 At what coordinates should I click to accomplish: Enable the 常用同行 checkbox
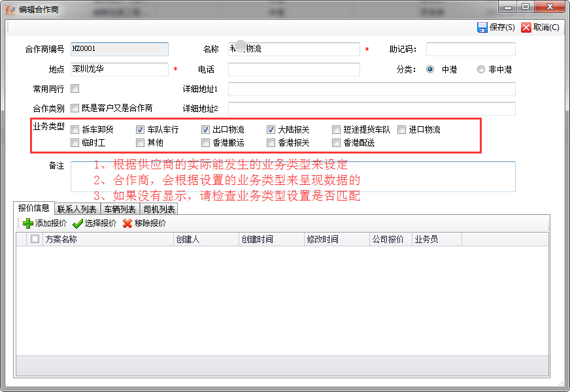click(75, 89)
